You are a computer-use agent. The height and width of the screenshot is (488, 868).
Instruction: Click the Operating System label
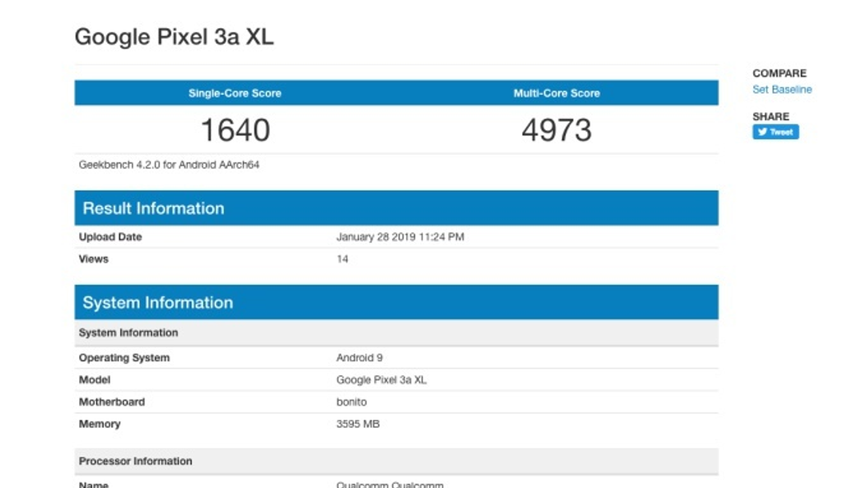(124, 358)
